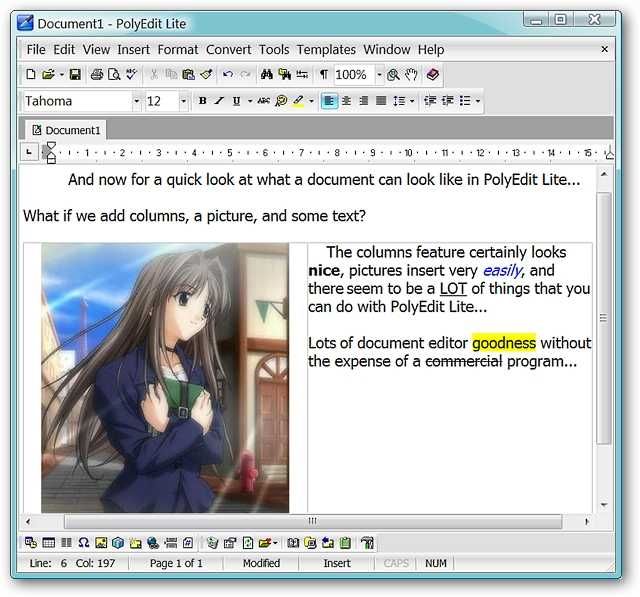Image resolution: width=640 pixels, height=597 pixels.
Task: Click the vertical scrollbar down arrow
Action: point(604,505)
